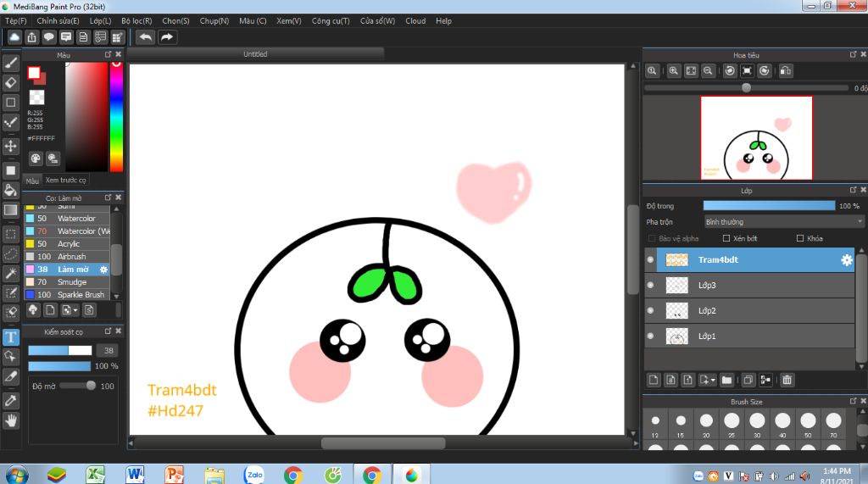The height and width of the screenshot is (484, 868).
Task: Undock the Kiểm soát cọ panel
Action: click(x=108, y=331)
